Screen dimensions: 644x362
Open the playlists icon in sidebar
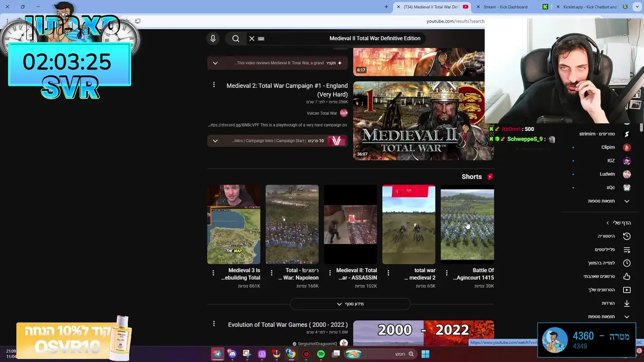[x=627, y=249]
